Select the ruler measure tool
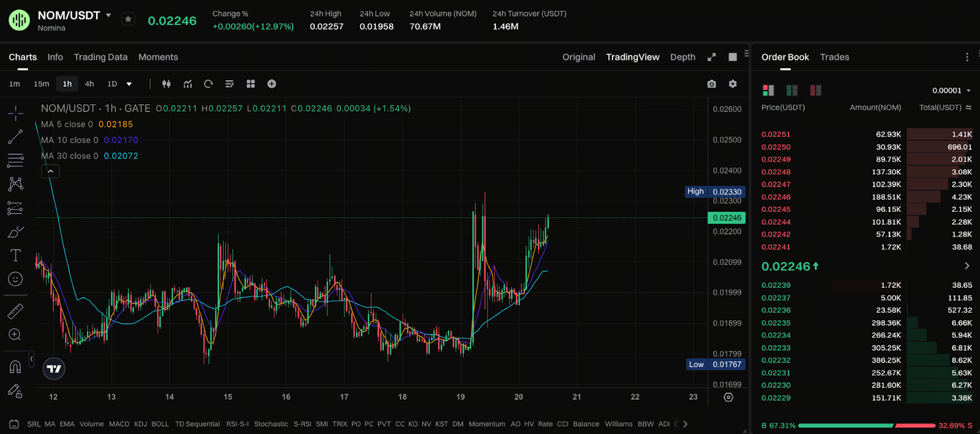The width and height of the screenshot is (980, 434). pos(15,311)
